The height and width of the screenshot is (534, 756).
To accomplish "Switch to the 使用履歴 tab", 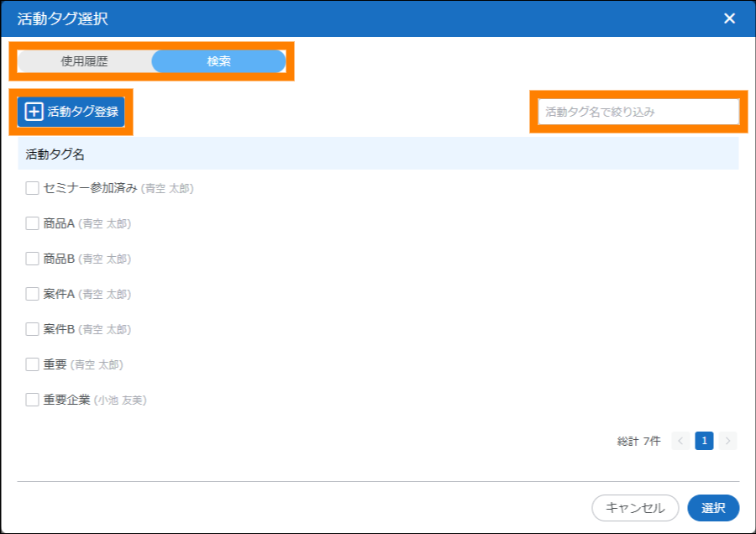I will point(84,61).
